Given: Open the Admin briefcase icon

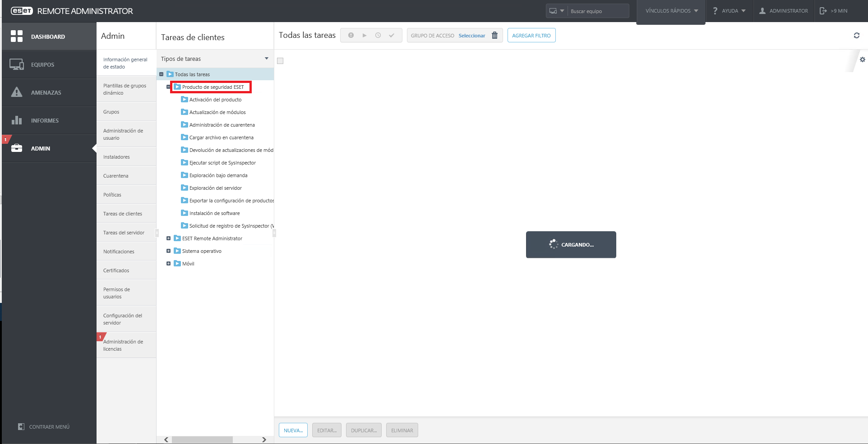Looking at the screenshot, I should coord(17,148).
